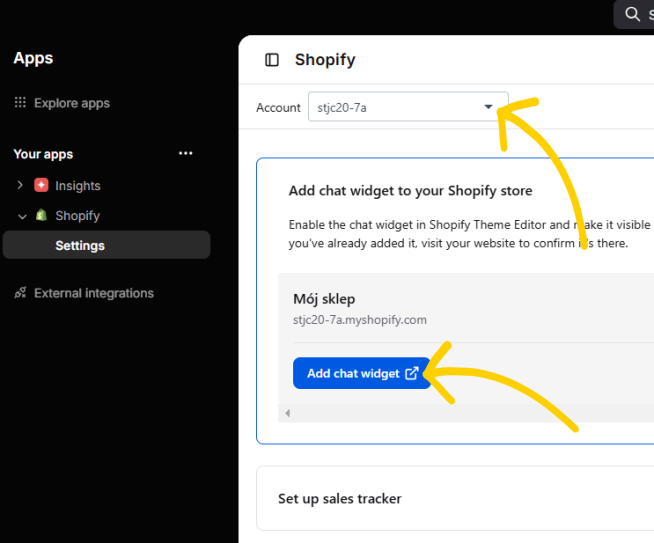The height and width of the screenshot is (543, 654).
Task: Click the Mój sklep store name
Action: pyautogui.click(x=324, y=299)
